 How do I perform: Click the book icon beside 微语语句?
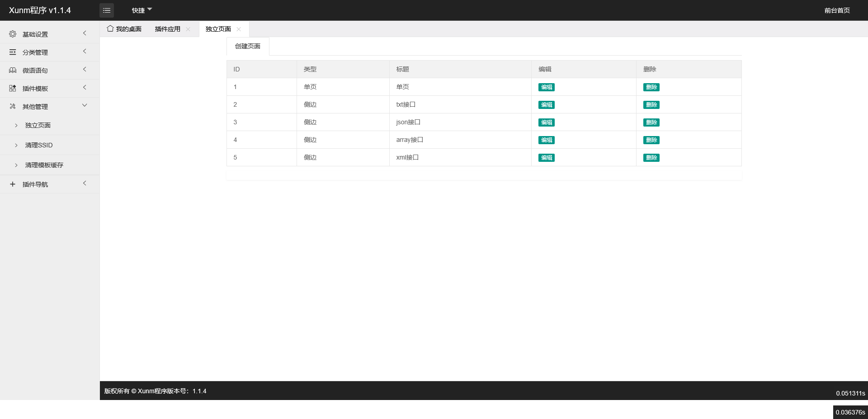pos(13,71)
